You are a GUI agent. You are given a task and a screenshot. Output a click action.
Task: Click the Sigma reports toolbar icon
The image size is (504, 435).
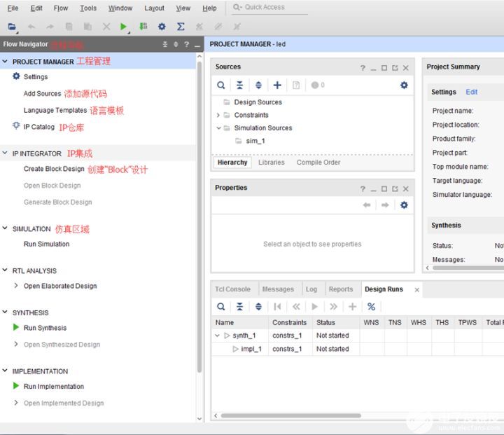181,27
